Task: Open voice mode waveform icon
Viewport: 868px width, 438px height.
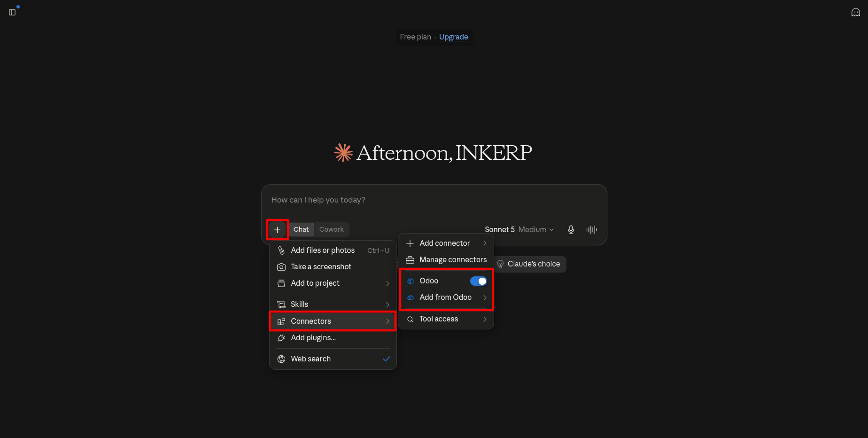Action: click(x=591, y=229)
